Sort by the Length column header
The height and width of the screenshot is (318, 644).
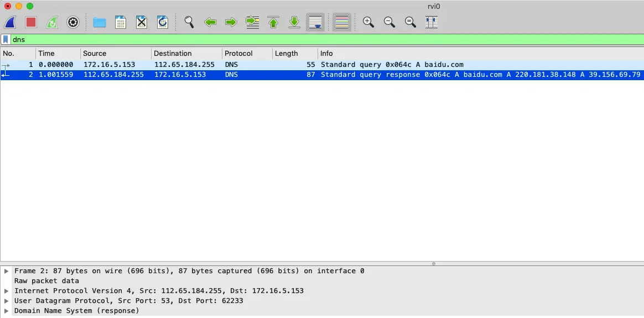click(x=295, y=53)
